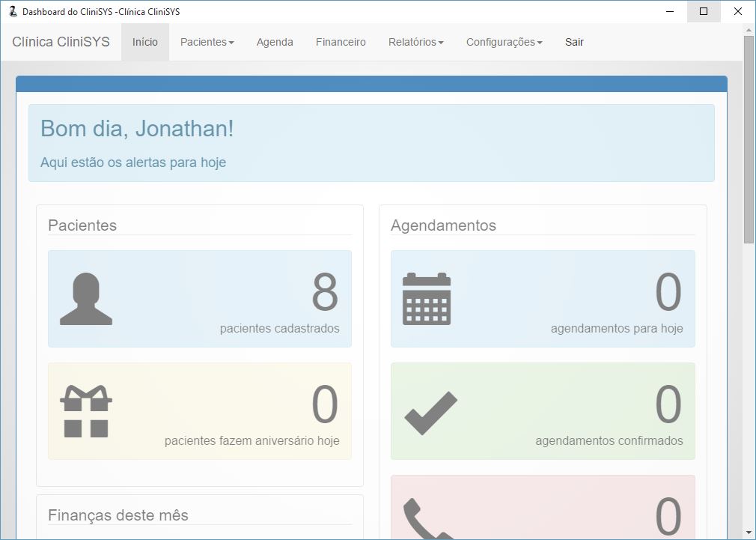The height and width of the screenshot is (540, 756).
Task: Open the Relatórios dropdown menu
Action: (x=415, y=42)
